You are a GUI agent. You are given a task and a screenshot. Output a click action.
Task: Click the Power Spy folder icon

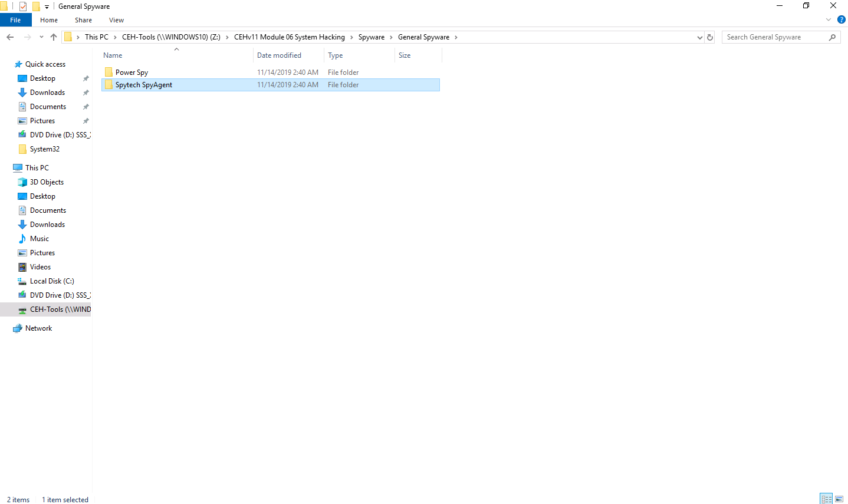[x=109, y=73]
